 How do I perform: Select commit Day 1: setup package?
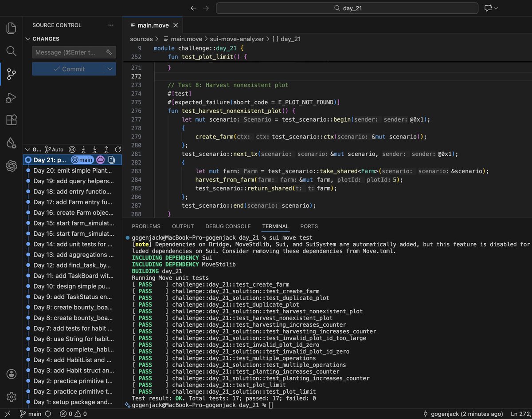72,402
